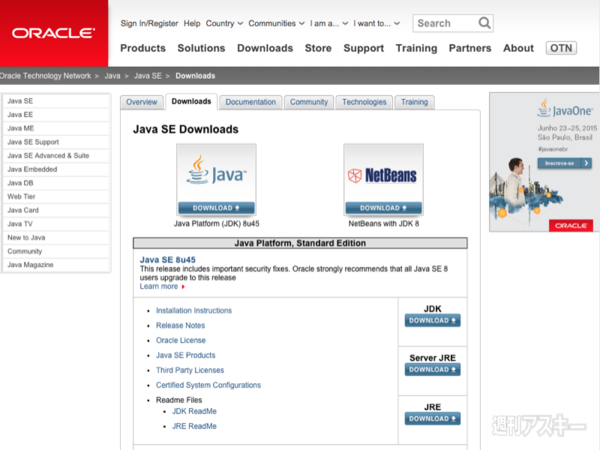Open the Java SE 8u45 heading link
The image size is (600, 450).
coord(168,259)
